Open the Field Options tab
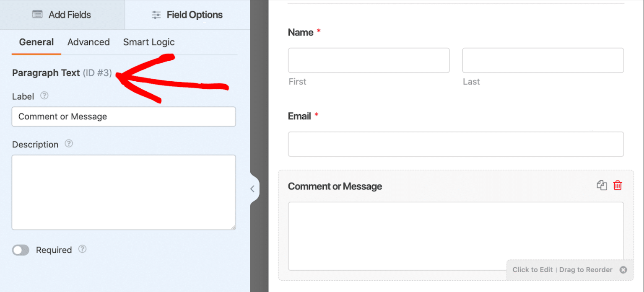 click(187, 14)
